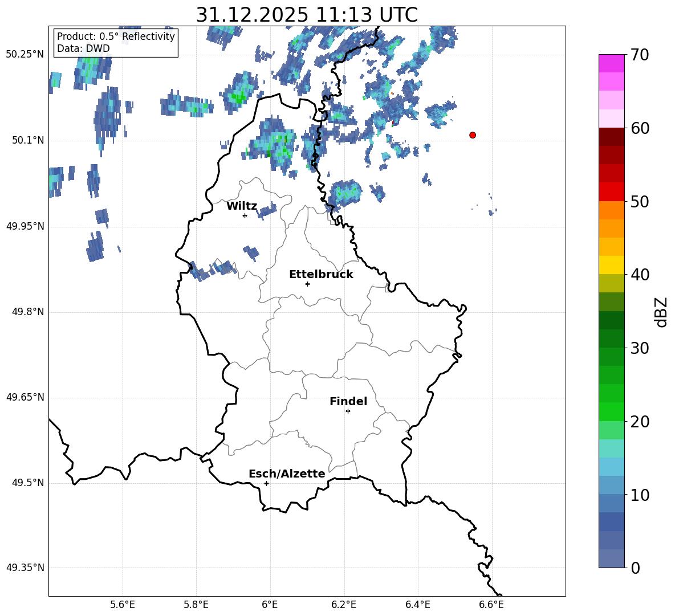
Task: Click the dark red colorbar segment below 60
Action: [611, 137]
